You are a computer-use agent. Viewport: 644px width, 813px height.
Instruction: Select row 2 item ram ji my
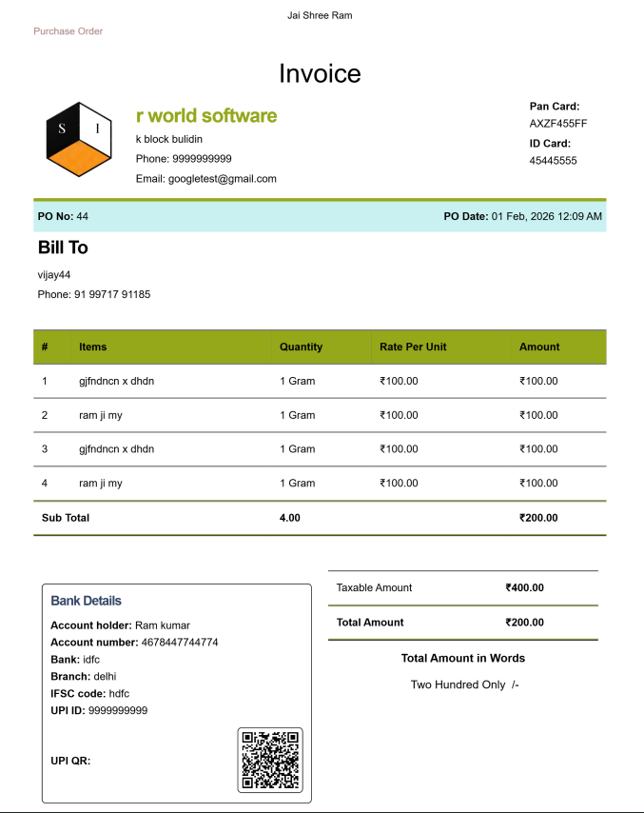point(101,415)
